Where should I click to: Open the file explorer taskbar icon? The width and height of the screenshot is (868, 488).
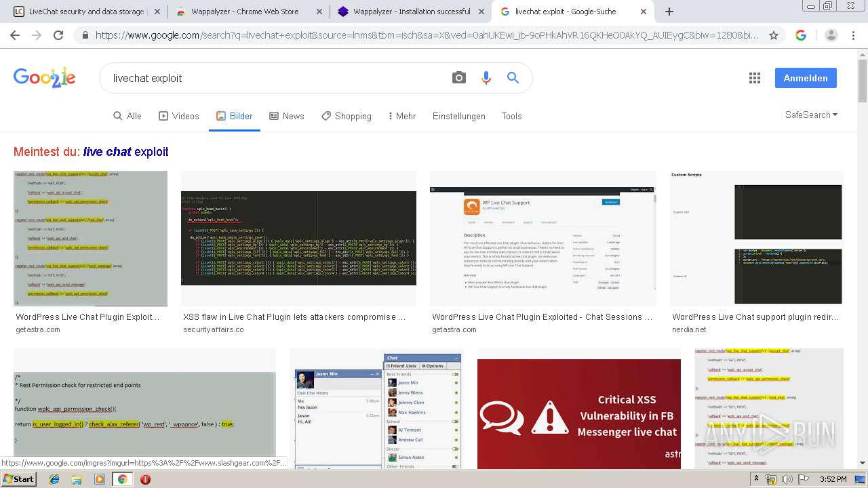77,479
